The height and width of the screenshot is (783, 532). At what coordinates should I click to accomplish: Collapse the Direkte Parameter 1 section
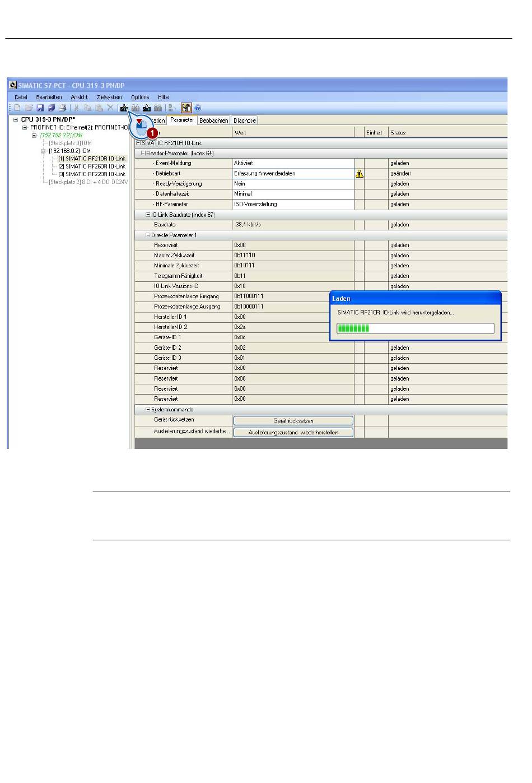pyautogui.click(x=148, y=235)
